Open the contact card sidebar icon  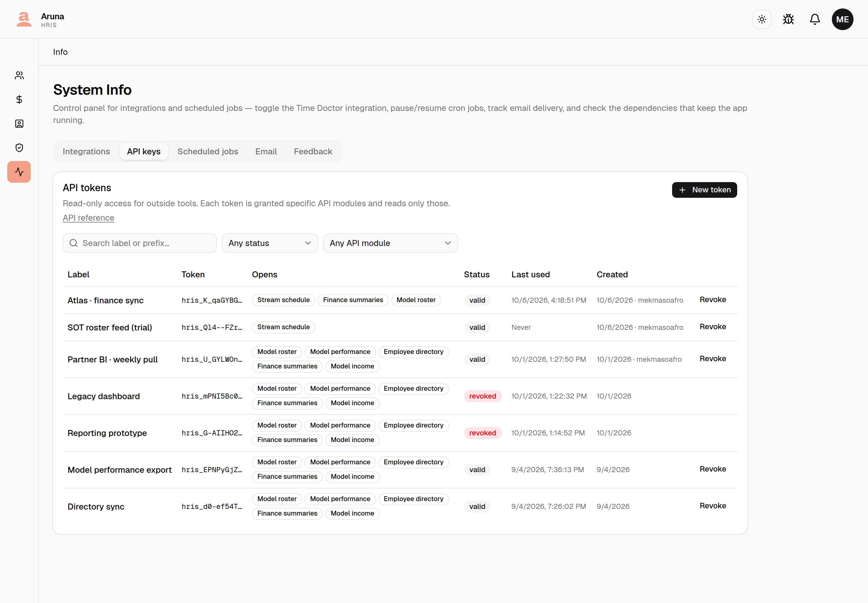pos(19,124)
